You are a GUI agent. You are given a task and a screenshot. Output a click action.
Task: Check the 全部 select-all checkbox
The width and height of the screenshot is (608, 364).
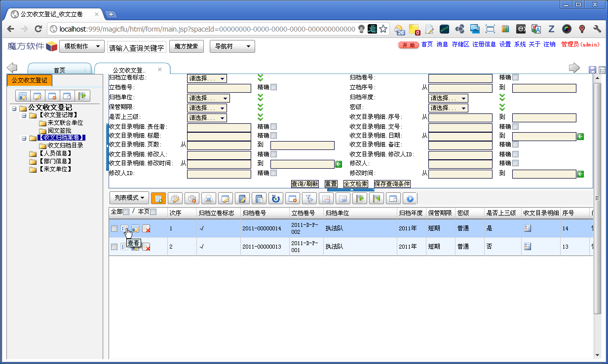[x=126, y=212]
